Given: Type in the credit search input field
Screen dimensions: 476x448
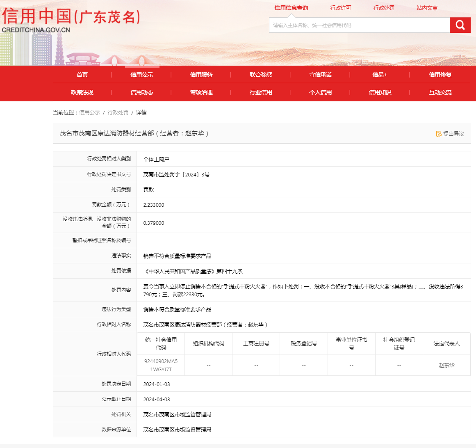Looking at the screenshot, I should coord(359,25).
